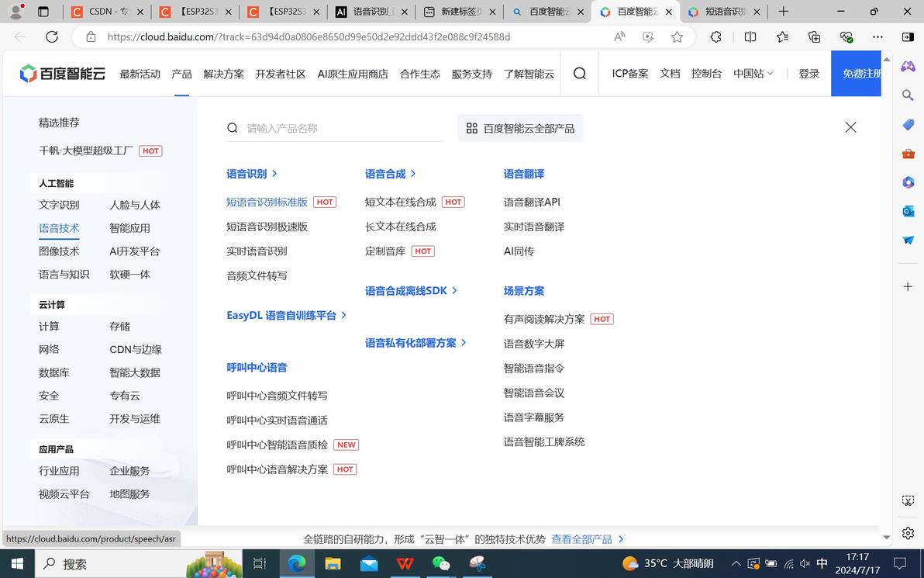Expand the 语音识别 category heading

(252, 174)
